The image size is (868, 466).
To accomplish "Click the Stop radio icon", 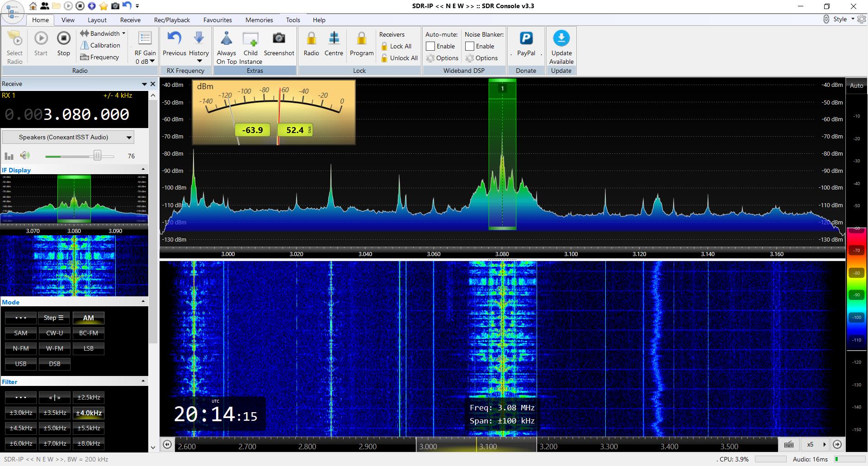I will [63, 39].
